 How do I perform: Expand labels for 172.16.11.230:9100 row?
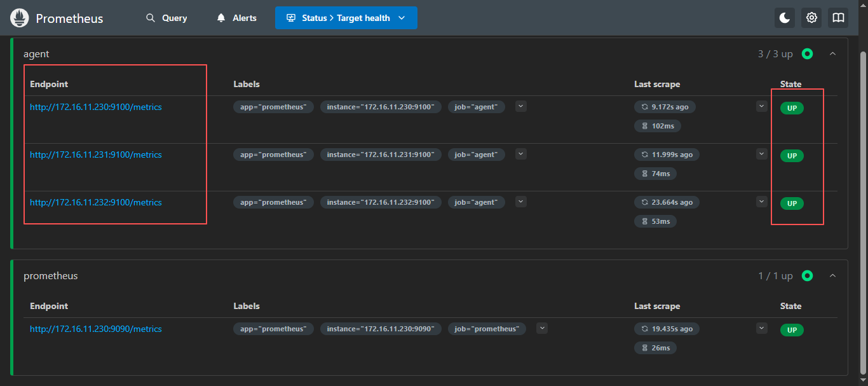click(521, 106)
